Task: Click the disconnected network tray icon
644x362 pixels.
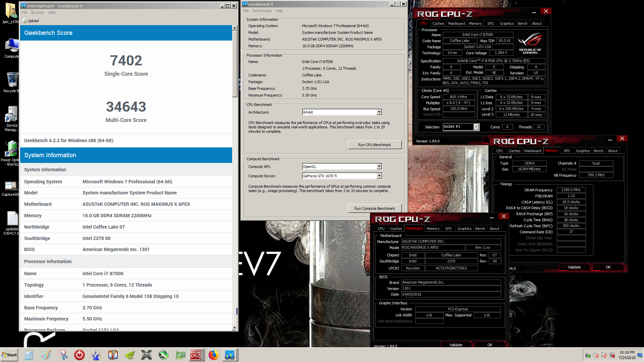Action: click(x=612, y=355)
